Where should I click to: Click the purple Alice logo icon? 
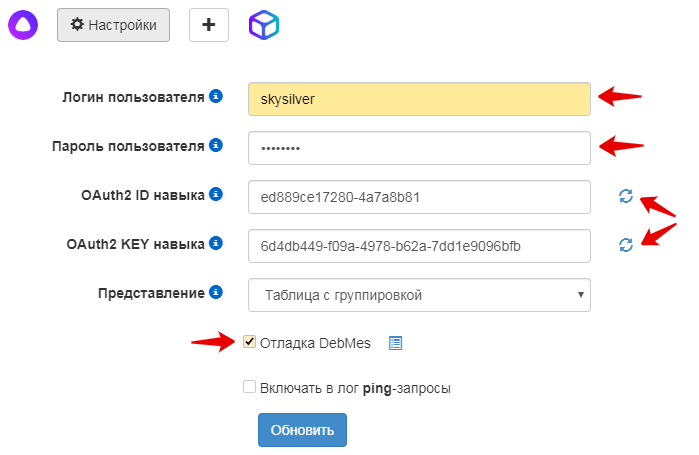click(x=20, y=24)
